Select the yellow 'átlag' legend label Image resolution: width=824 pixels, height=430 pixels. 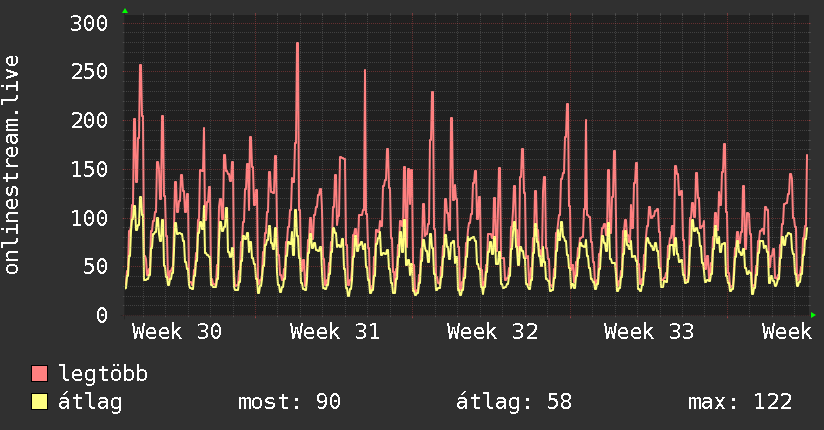click(x=90, y=402)
